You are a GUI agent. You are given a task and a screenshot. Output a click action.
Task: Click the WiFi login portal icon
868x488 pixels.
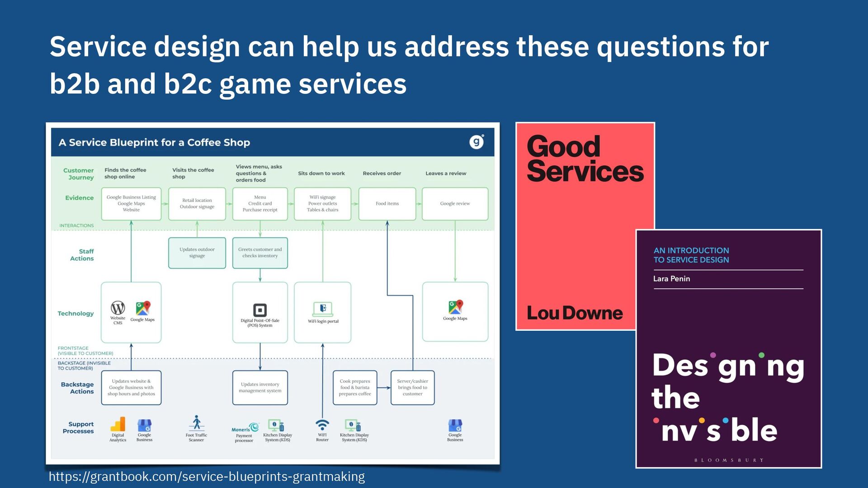point(323,309)
